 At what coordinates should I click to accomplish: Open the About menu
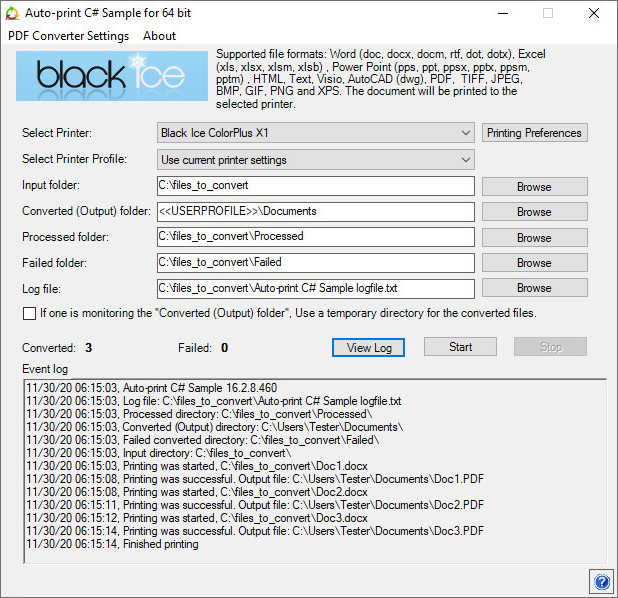159,35
